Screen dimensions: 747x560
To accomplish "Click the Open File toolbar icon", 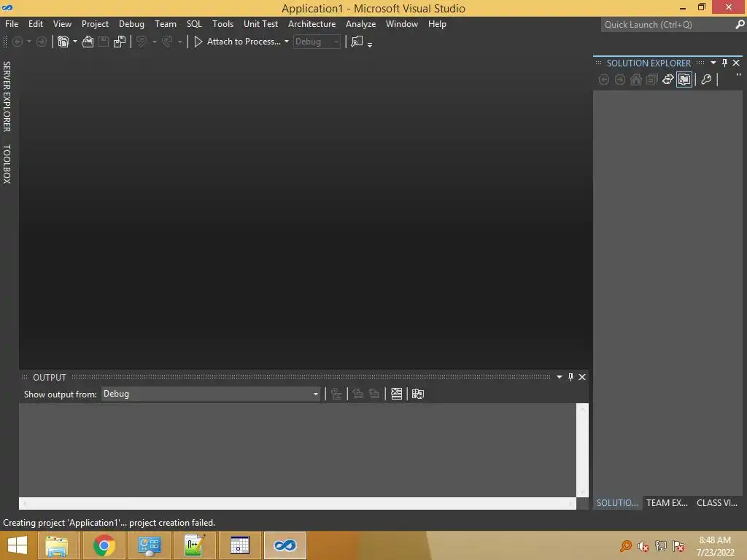I will click(x=88, y=42).
